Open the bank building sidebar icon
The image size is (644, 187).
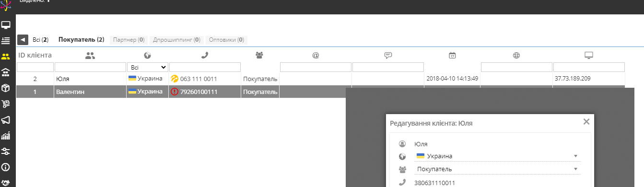pyautogui.click(x=6, y=72)
